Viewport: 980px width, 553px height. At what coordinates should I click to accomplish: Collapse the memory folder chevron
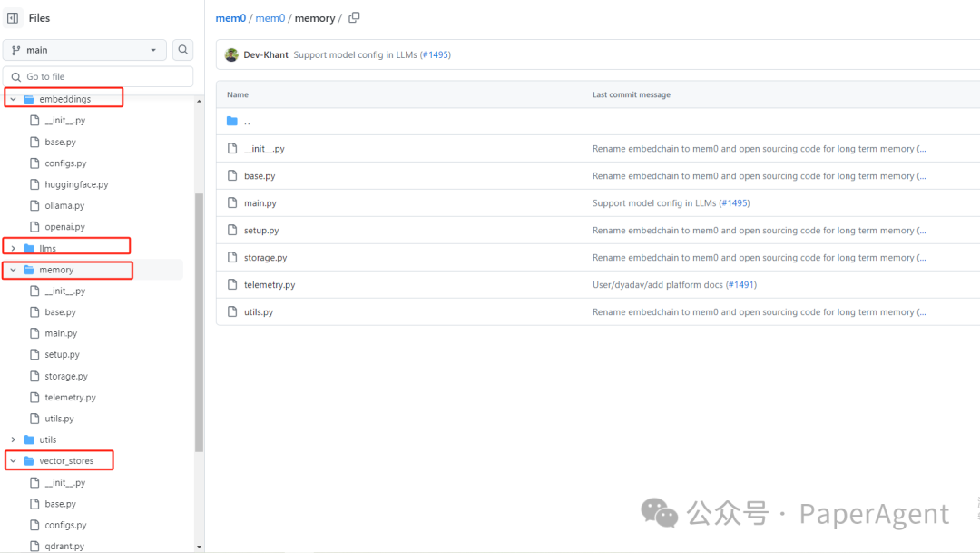click(13, 270)
